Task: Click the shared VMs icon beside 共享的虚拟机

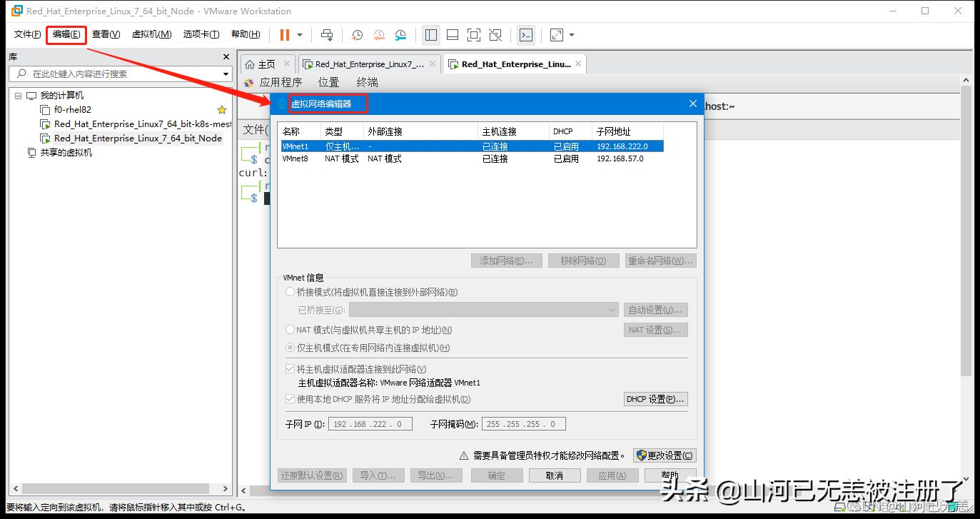Action: tap(31, 152)
